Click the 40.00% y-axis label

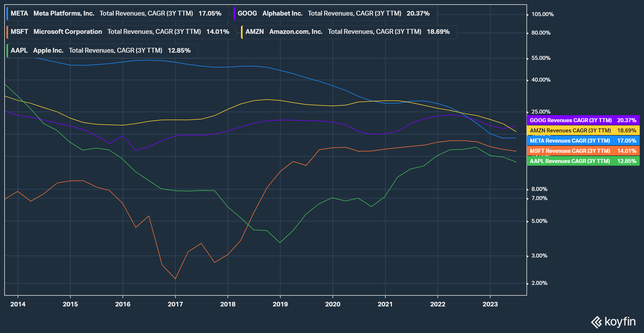coord(541,80)
